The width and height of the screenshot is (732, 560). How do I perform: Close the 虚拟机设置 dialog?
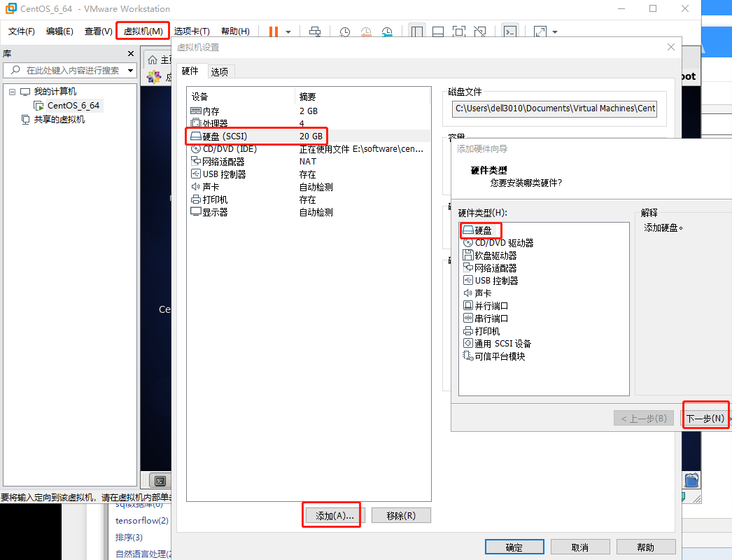[x=671, y=47]
